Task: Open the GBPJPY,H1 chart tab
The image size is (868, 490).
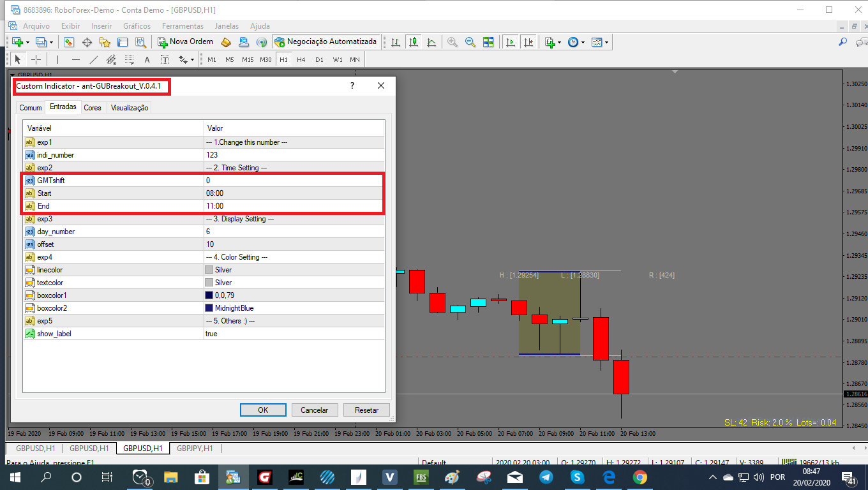Action: (195, 448)
